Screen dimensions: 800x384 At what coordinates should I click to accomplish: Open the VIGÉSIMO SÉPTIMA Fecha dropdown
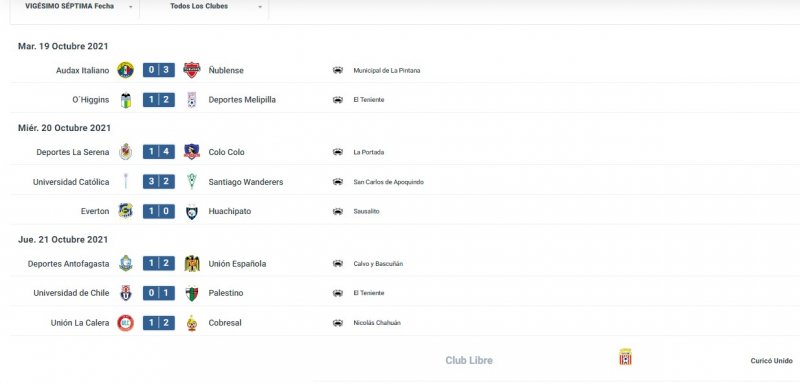point(74,7)
